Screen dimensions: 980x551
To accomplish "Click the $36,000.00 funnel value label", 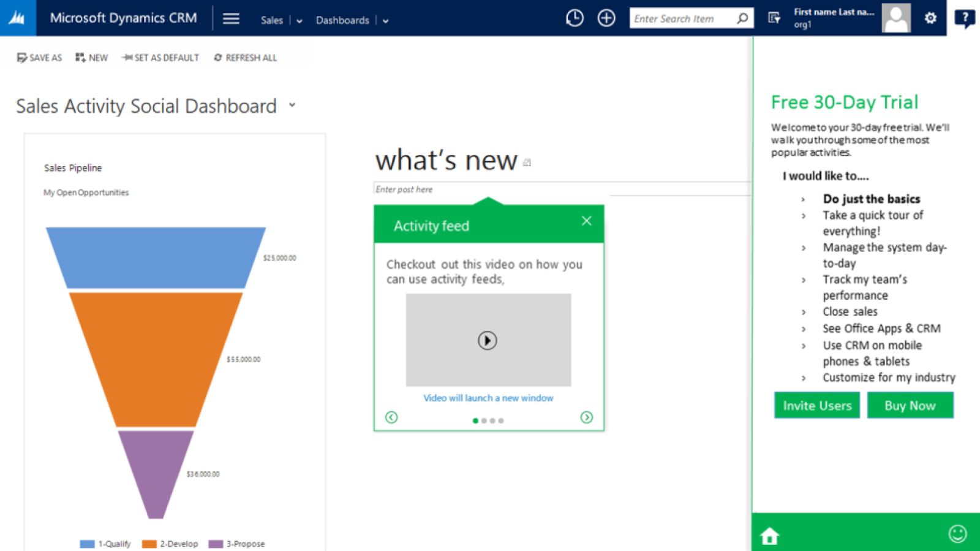I will pyautogui.click(x=203, y=474).
